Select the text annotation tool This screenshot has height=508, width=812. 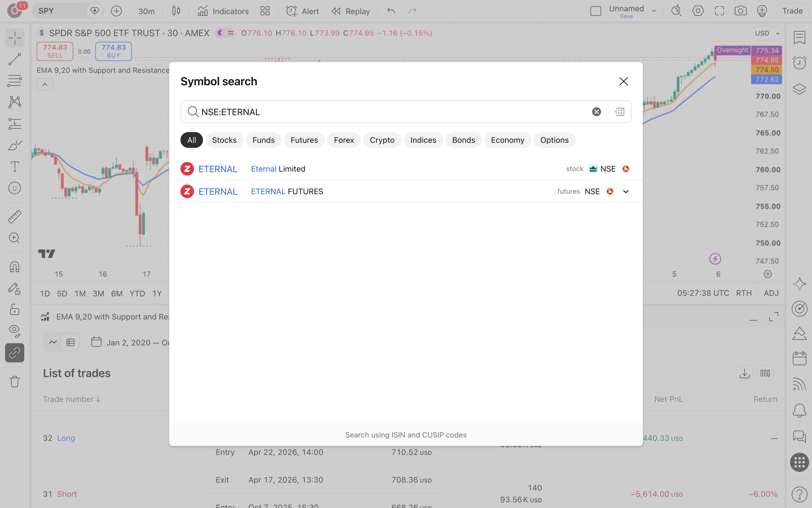click(15, 167)
